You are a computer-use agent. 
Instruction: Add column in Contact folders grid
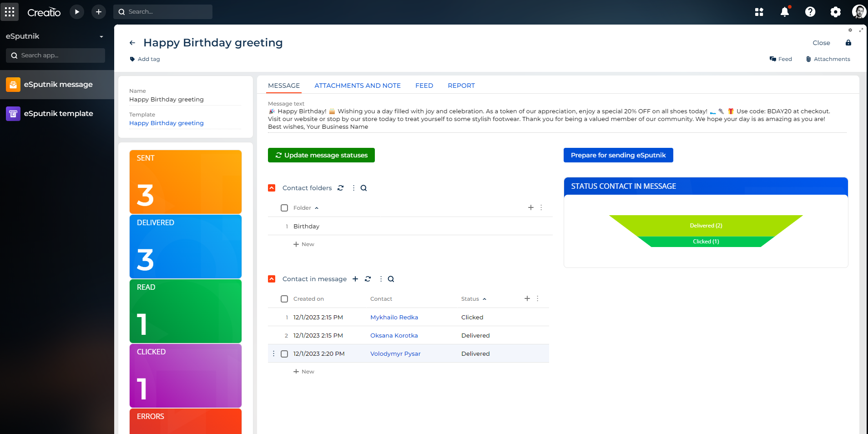coord(530,207)
